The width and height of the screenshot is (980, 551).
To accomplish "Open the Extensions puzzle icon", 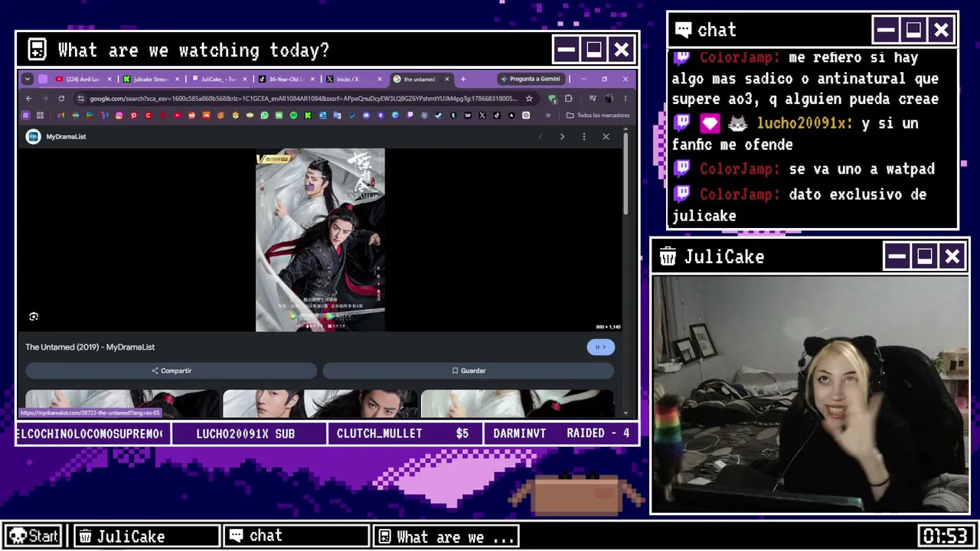I will click(568, 99).
